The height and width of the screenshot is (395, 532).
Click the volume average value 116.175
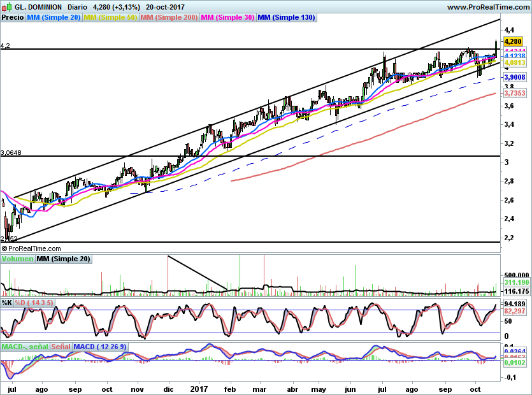pos(517,291)
